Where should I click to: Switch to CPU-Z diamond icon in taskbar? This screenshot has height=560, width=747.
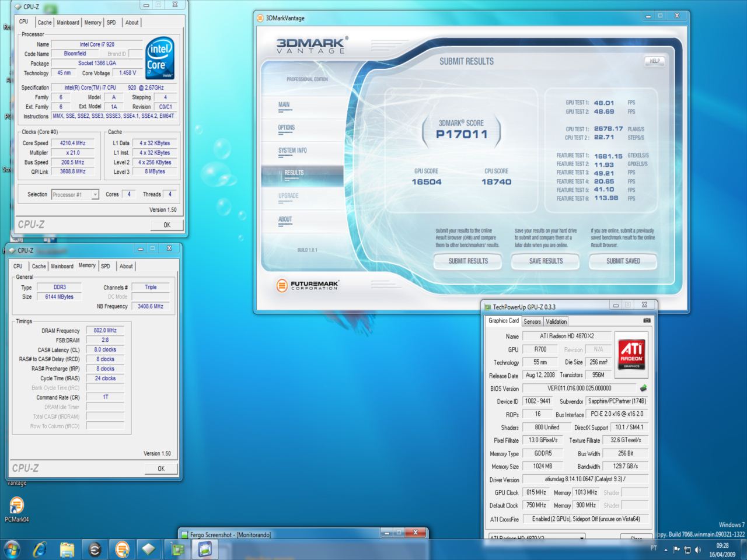tap(149, 549)
